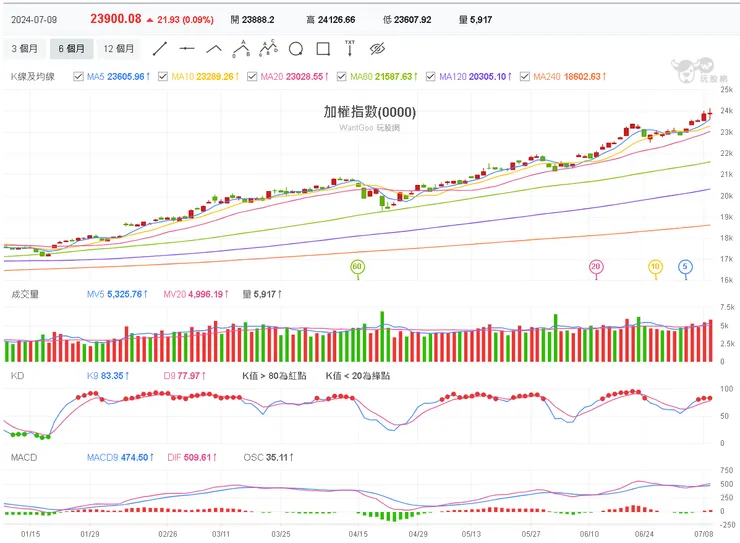Click the blue 5 moving average marker
Image resolution: width=740 pixels, height=543 pixels.
pos(685,267)
